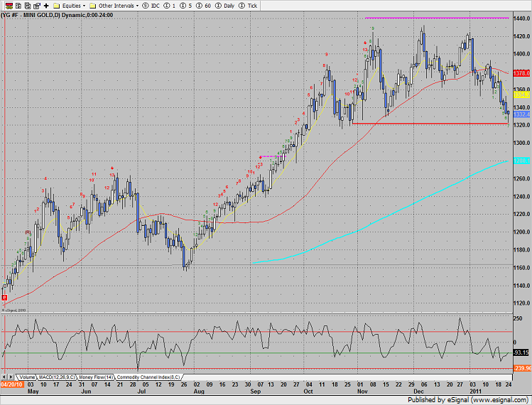Click the yellow folder icon beside Other Intervals
Viewport: 532px width, 405px height.
pyautogui.click(x=93, y=5)
